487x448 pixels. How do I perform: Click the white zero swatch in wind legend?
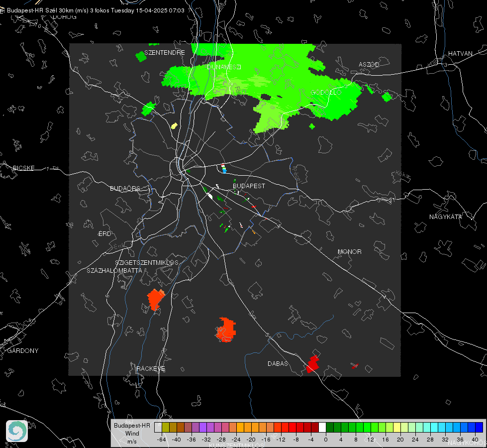(x=322, y=428)
